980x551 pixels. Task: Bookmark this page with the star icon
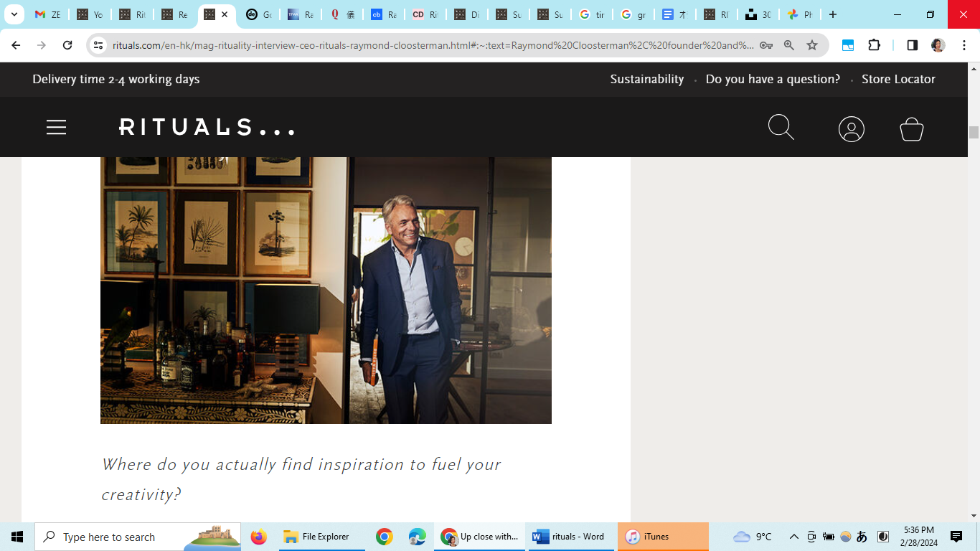coord(812,45)
